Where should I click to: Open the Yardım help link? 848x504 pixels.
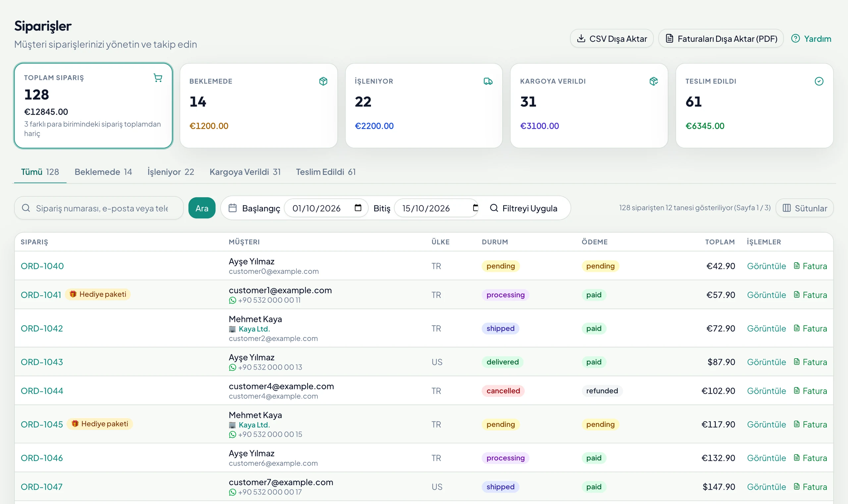pyautogui.click(x=811, y=39)
